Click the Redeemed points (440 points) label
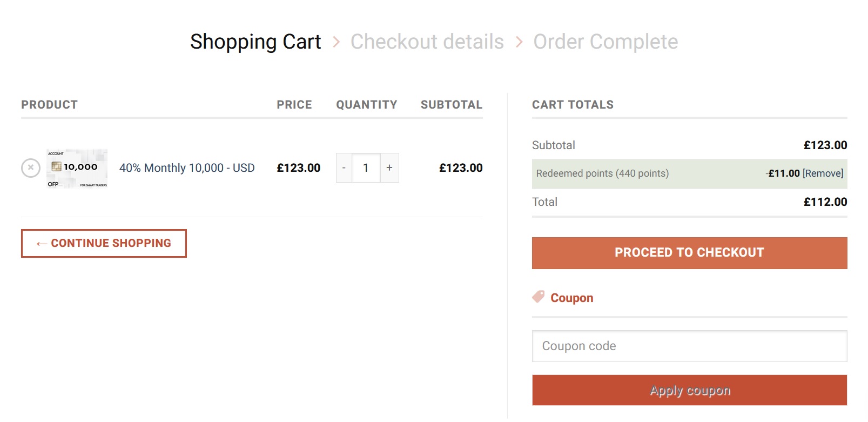 602,173
